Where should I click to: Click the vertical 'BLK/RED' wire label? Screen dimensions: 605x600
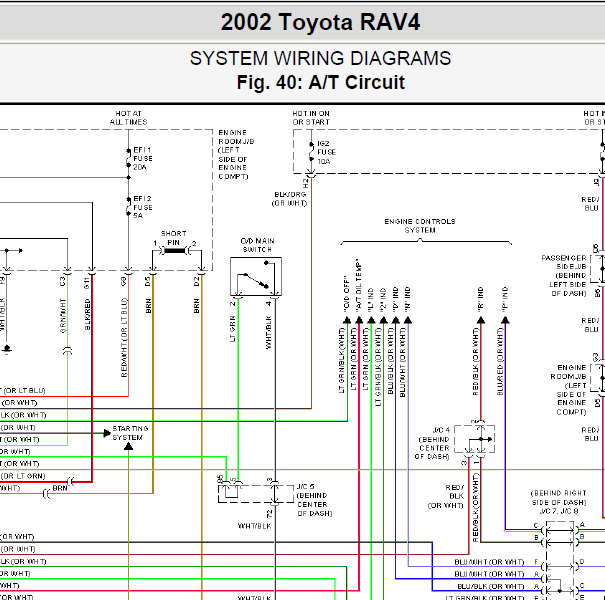(x=88, y=314)
